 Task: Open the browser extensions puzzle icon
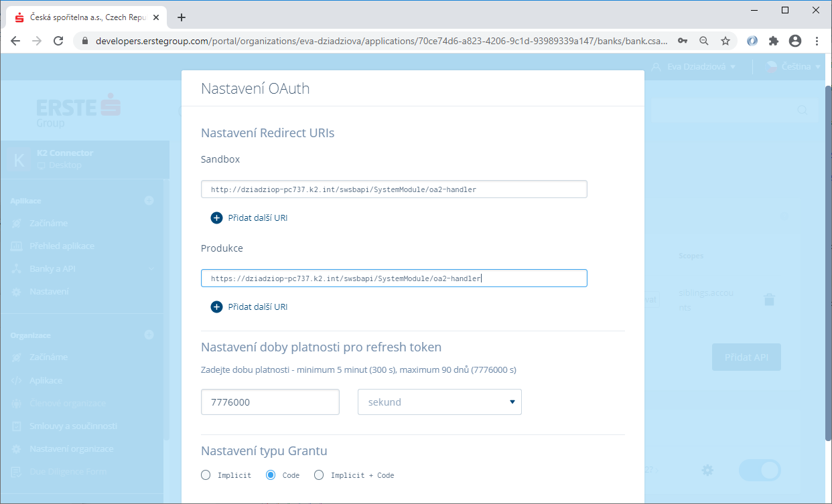774,41
